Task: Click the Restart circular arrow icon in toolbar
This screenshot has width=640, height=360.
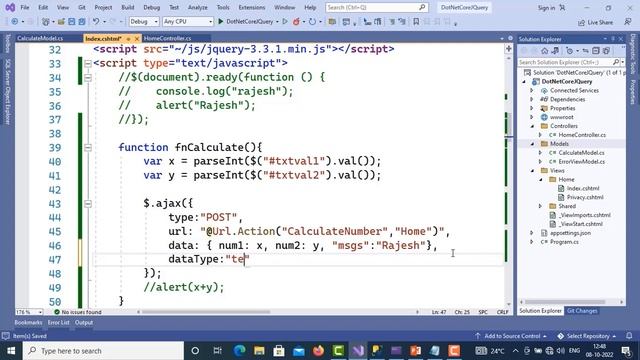Action: [x=312, y=22]
